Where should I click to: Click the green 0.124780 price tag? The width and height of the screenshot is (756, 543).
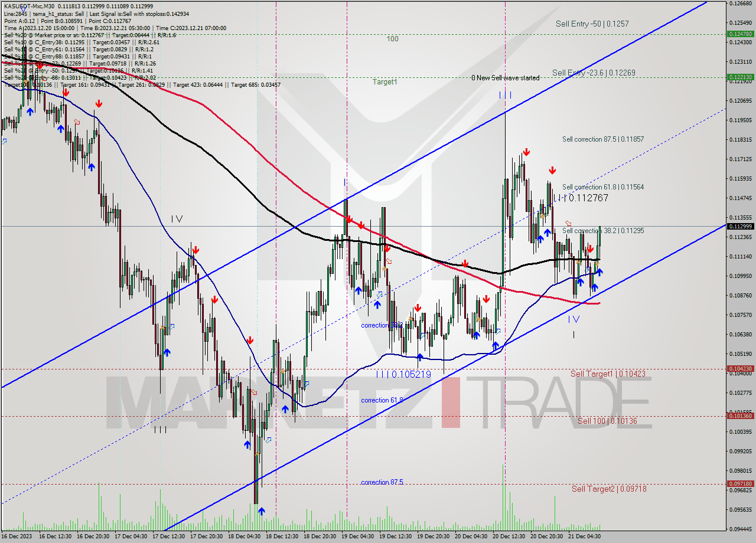coord(740,34)
